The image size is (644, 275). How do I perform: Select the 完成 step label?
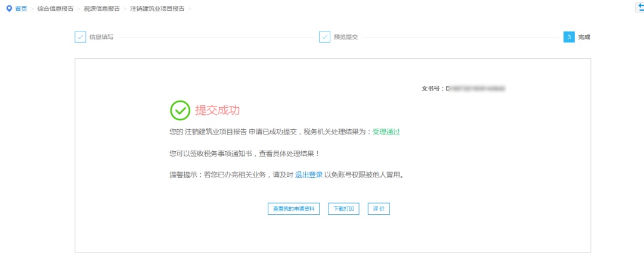[x=584, y=37]
